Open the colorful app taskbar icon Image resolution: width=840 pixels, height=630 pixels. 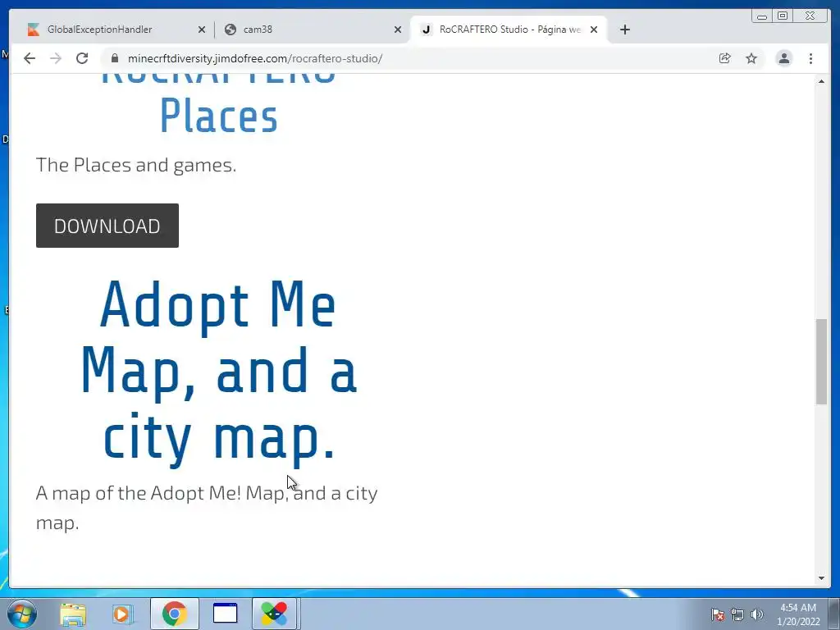tap(274, 614)
